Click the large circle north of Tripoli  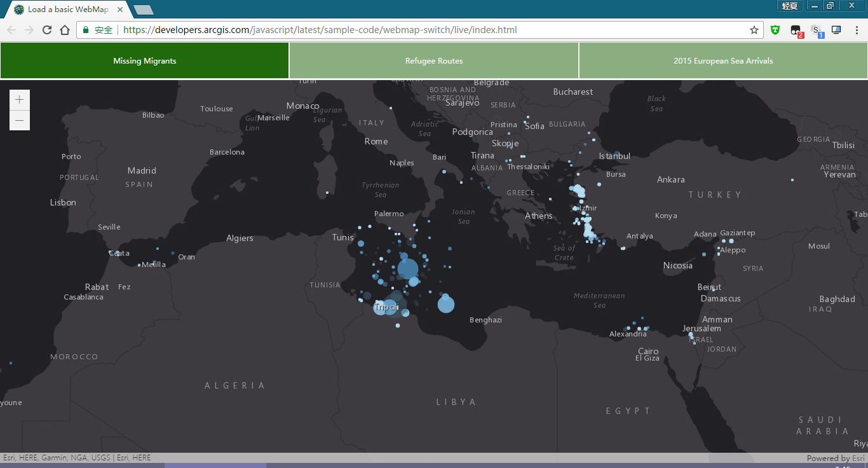(408, 269)
